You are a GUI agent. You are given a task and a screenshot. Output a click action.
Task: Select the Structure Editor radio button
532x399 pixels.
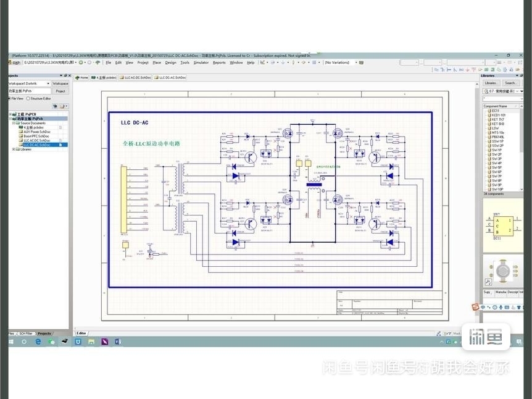click(28, 98)
